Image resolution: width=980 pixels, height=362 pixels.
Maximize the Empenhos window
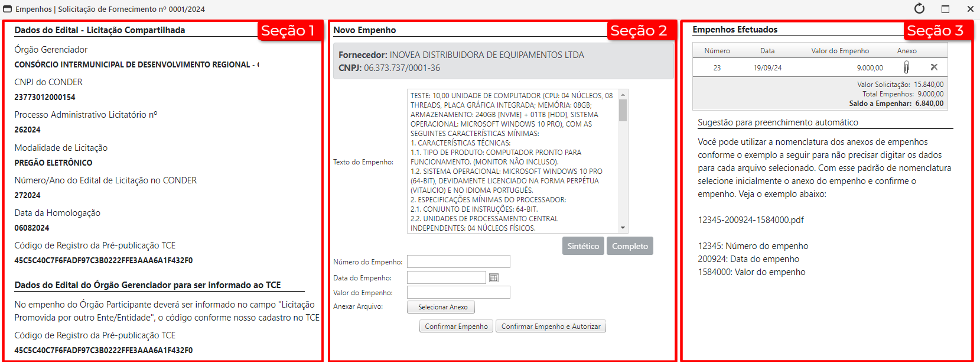(x=945, y=9)
